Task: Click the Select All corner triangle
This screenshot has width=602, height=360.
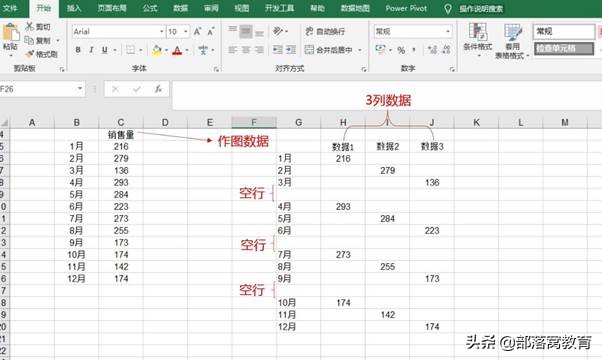Action: click(5, 123)
